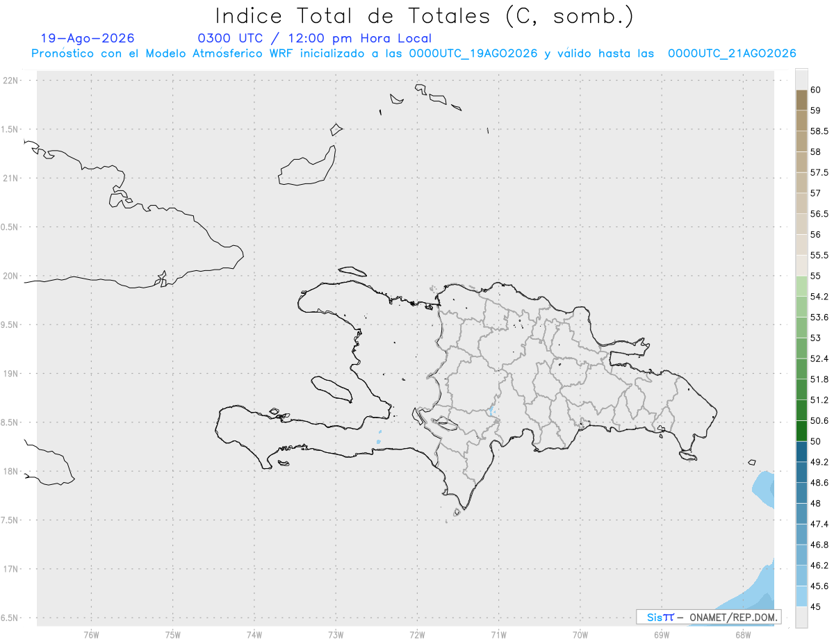The image size is (834, 644).
Task: Click '0300 UTC / 12:00 pm Hora Local'
Action: tap(315, 39)
